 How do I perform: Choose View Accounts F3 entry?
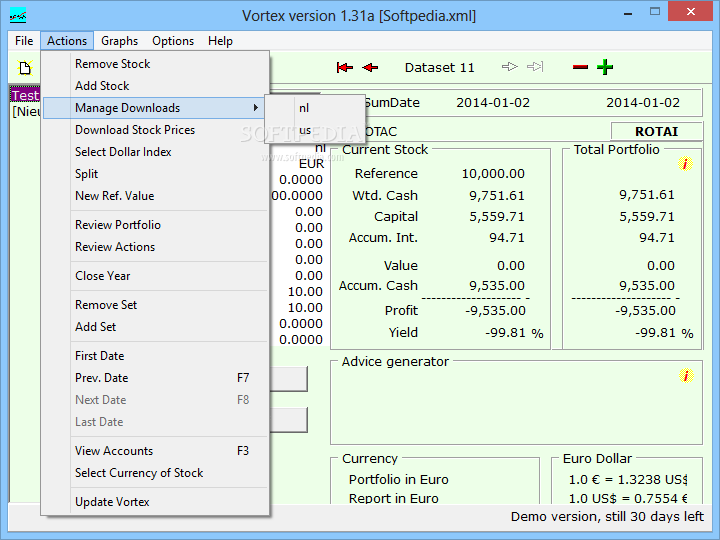tap(156, 451)
